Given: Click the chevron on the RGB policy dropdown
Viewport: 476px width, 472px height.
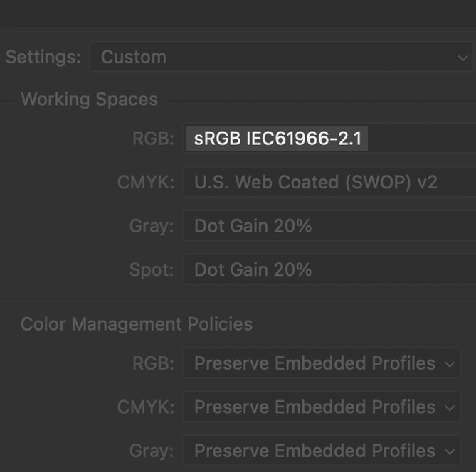Looking at the screenshot, I should click(x=450, y=364).
